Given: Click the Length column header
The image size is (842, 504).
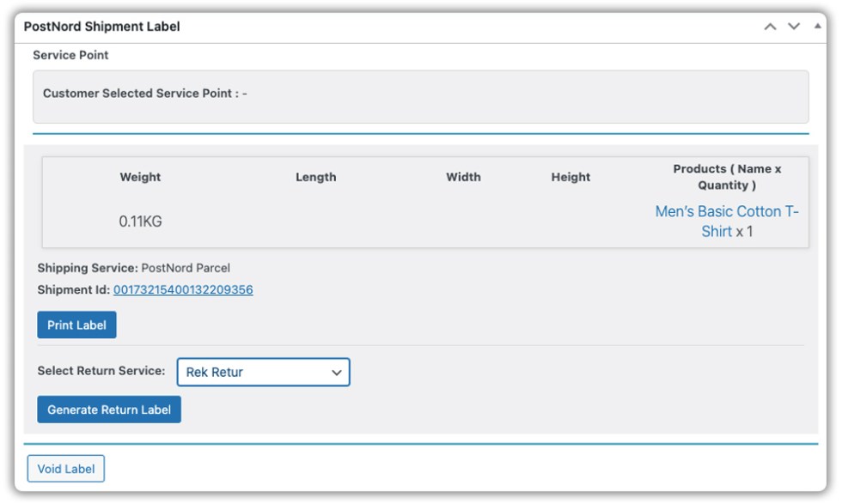Looking at the screenshot, I should tap(316, 177).
